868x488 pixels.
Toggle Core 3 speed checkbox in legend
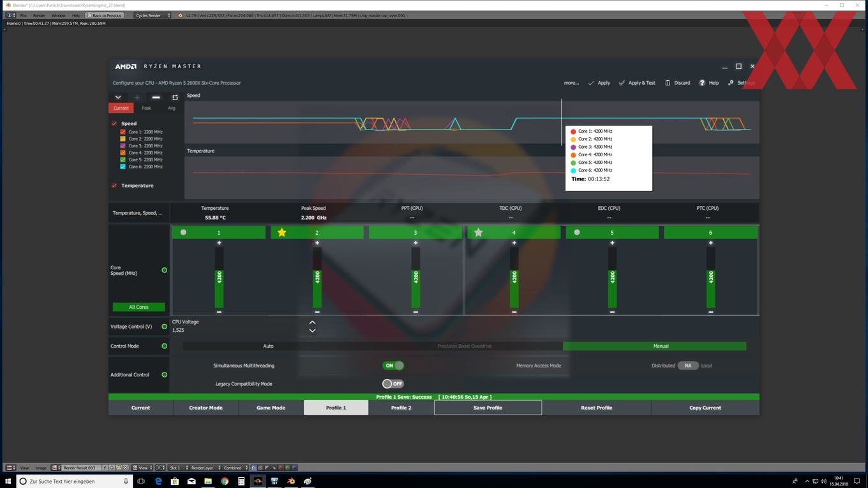(123, 146)
